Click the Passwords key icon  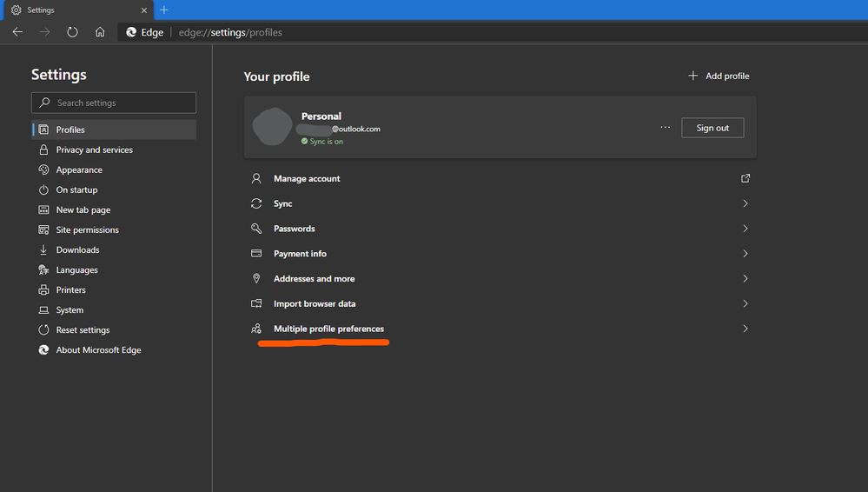pos(256,229)
